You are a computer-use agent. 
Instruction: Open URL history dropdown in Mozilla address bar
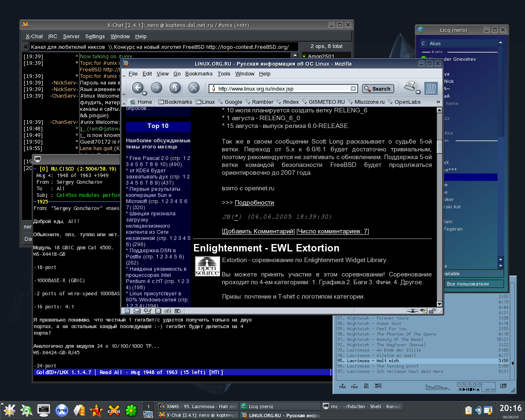[x=353, y=89]
